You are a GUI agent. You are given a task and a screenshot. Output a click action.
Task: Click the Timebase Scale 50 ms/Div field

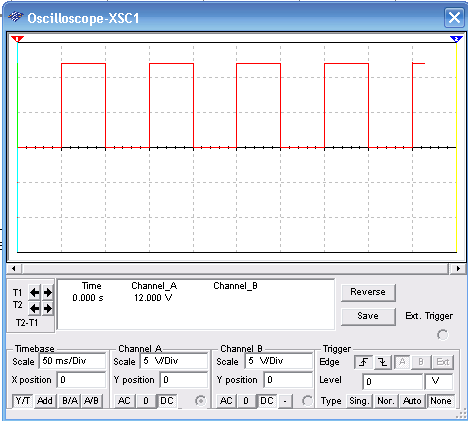pyautogui.click(x=72, y=361)
